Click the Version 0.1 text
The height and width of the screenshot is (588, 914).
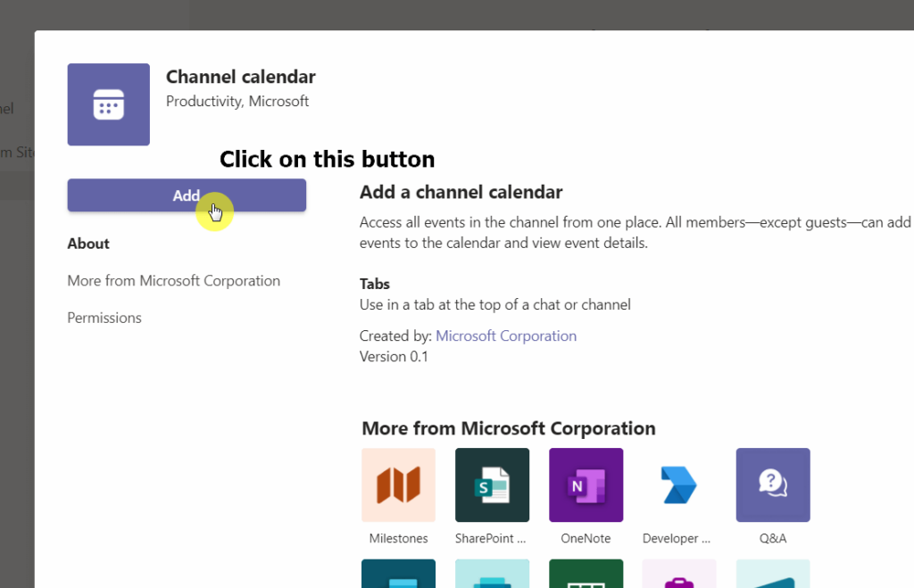[x=394, y=357]
